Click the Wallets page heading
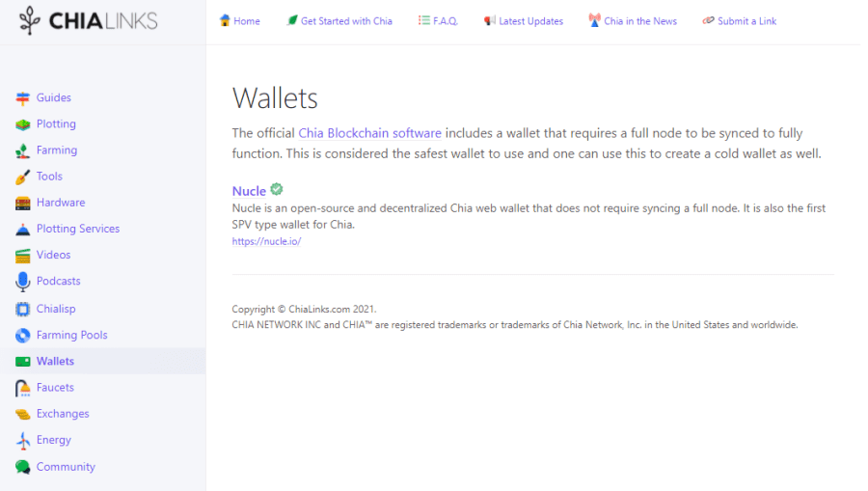 [x=275, y=98]
